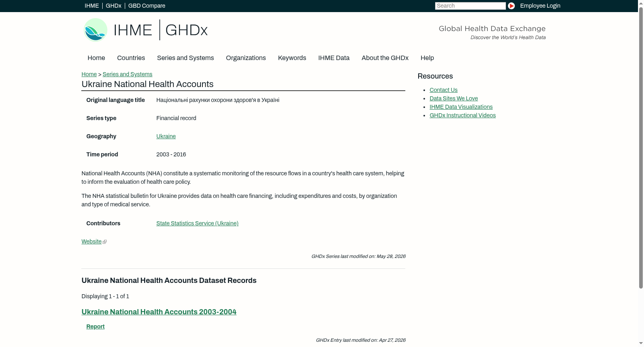Viewport: 644px width, 347px height.
Task: Click the Series and Systems breadcrumb link
Action: (x=127, y=74)
